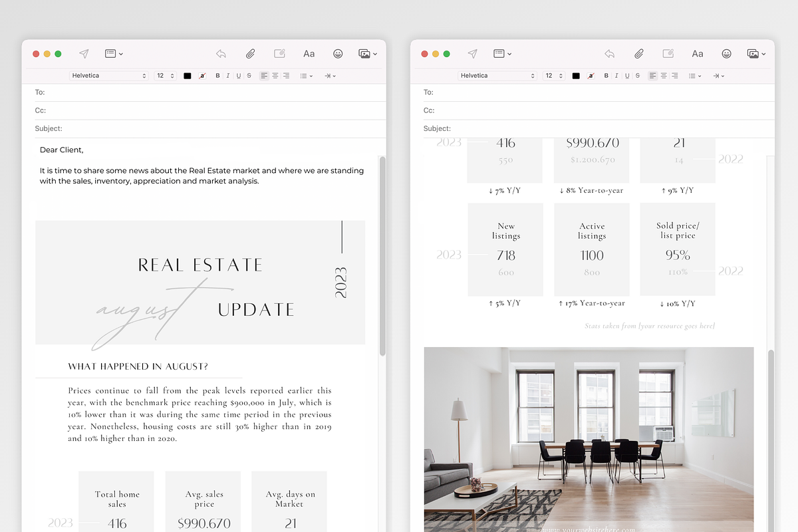Click the 'Sold price/ list price' 95% card

[x=678, y=249]
